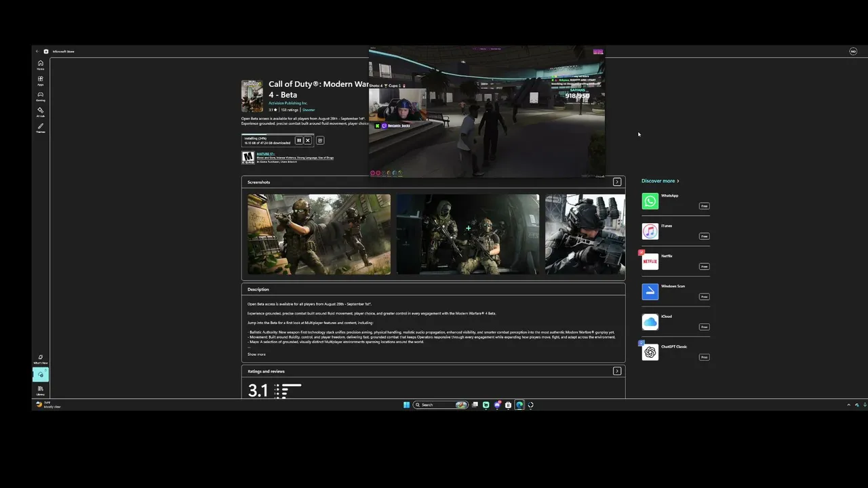Click the 158 ratings count

[x=290, y=110]
